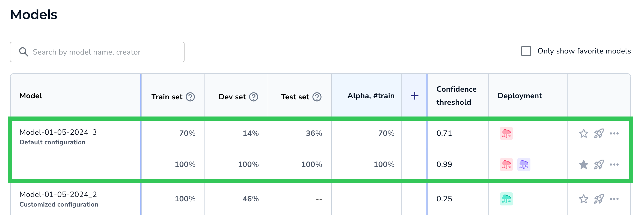Click rocket deploy icon for Model-01-05-2024_2
This screenshot has width=644, height=215.
point(599,199)
